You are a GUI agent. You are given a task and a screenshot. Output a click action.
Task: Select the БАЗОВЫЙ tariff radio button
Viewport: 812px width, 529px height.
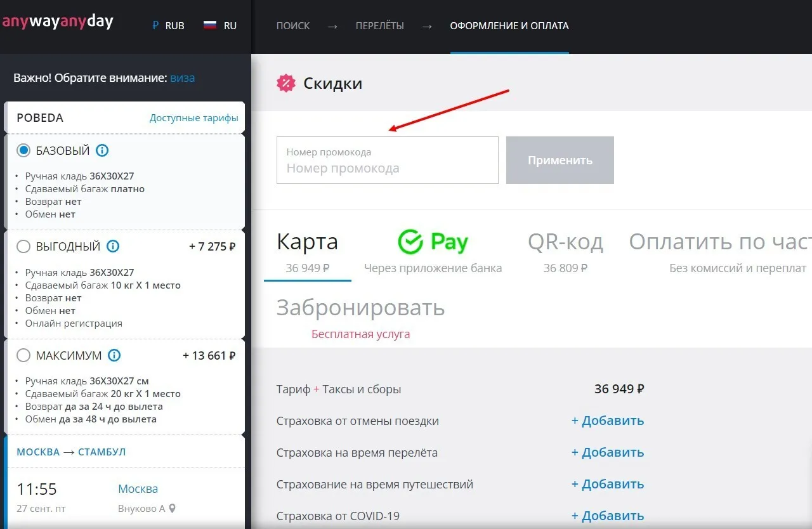tap(23, 150)
